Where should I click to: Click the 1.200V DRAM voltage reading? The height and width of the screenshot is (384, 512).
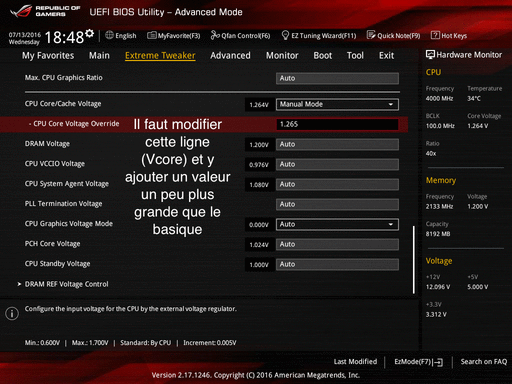pos(259,145)
